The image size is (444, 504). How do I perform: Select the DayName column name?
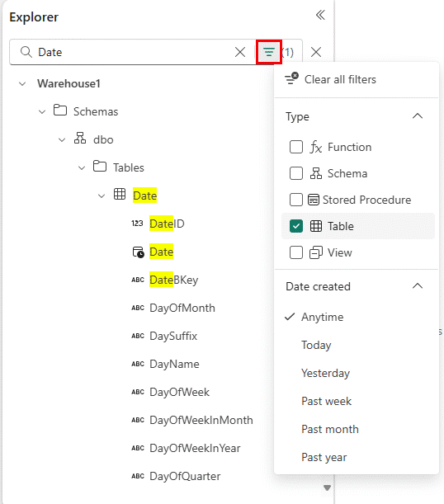pyautogui.click(x=174, y=364)
